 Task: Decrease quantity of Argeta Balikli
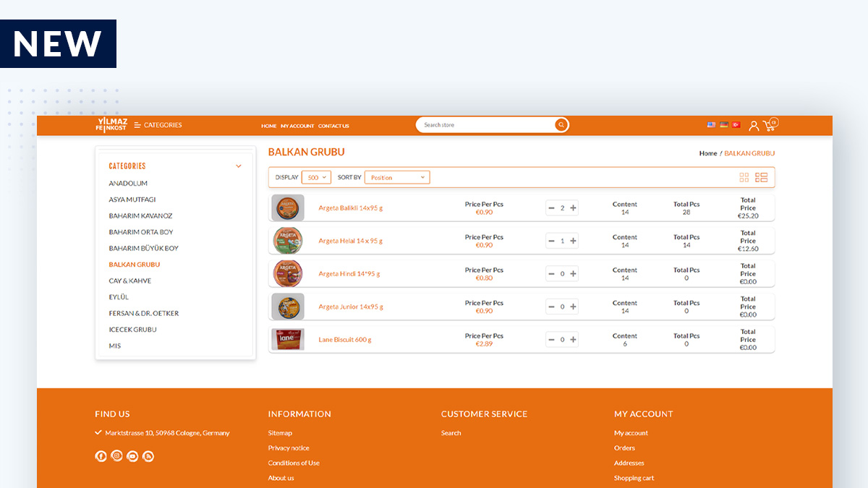552,208
